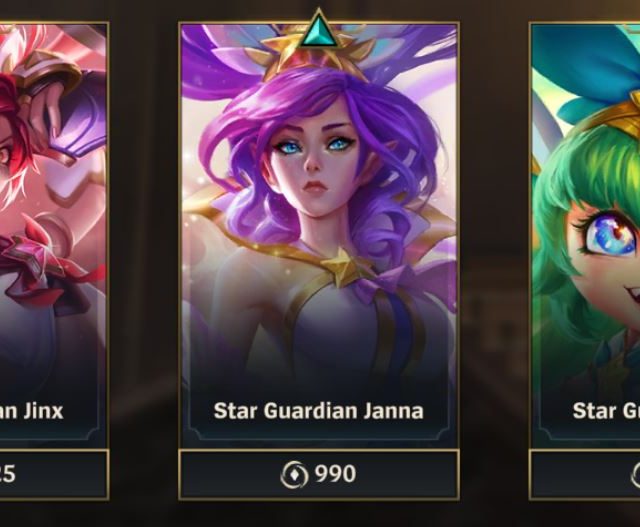Click the Jinx price bar ending in 25
Screen dimensions: 640x527
54,475
